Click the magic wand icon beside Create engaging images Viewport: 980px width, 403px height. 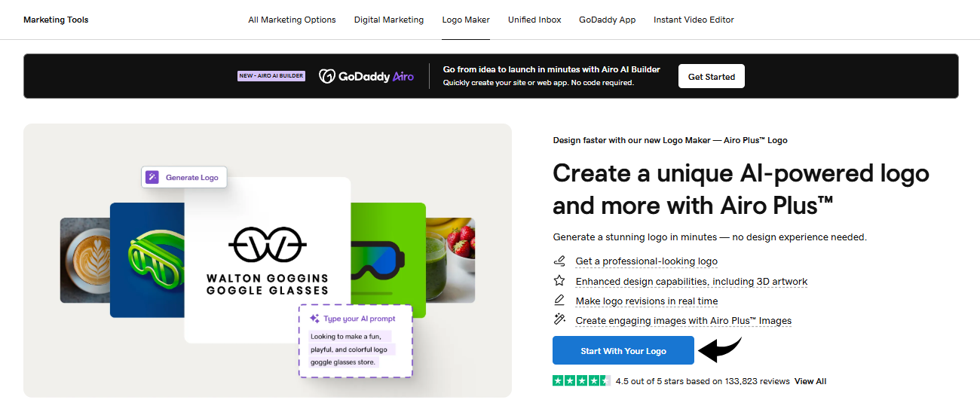(559, 320)
